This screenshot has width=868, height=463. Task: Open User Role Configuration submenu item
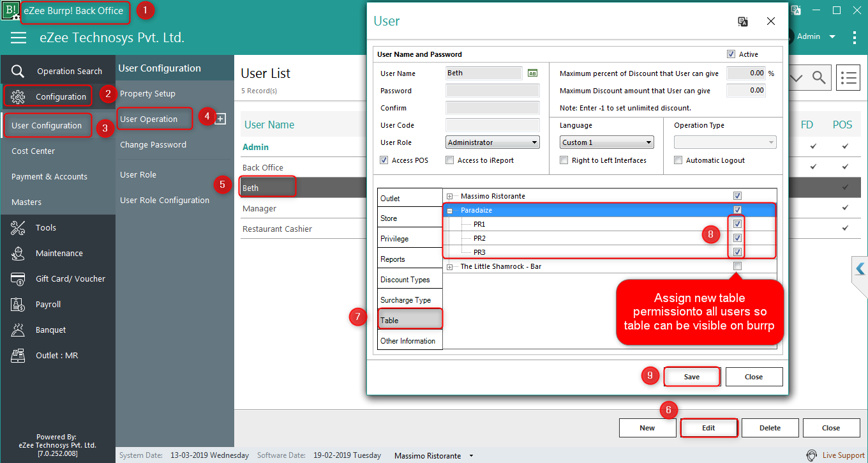point(165,200)
